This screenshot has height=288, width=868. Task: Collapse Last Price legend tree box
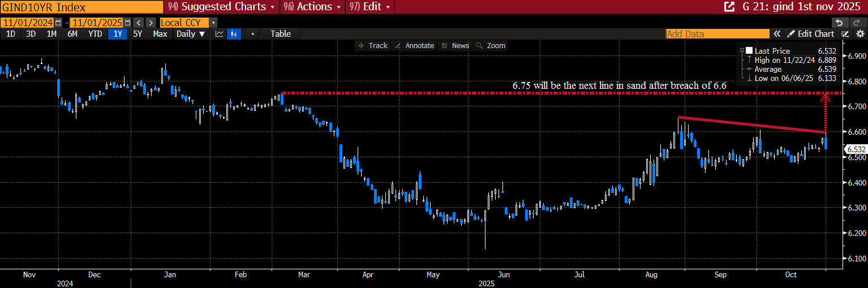742,50
